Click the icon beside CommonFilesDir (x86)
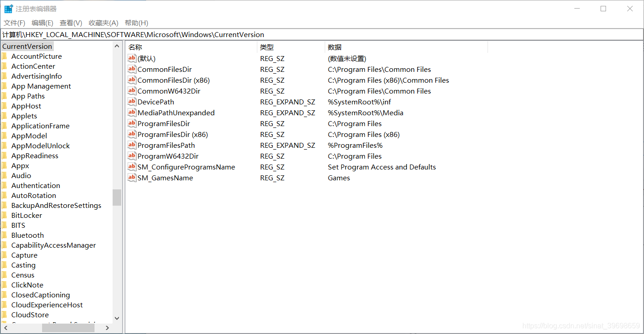Screen dimensions: 644x334 [132, 80]
